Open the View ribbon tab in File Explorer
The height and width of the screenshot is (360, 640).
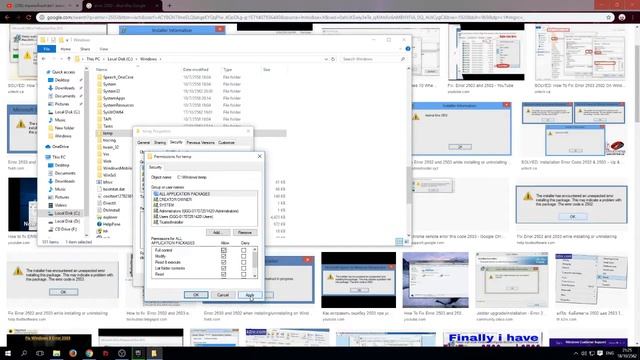pyautogui.click(x=104, y=49)
